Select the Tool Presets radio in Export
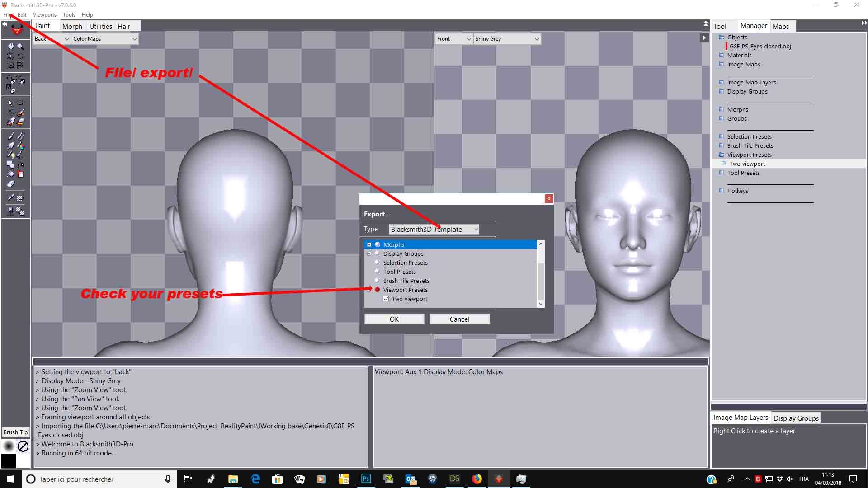The image size is (868, 488). click(377, 272)
